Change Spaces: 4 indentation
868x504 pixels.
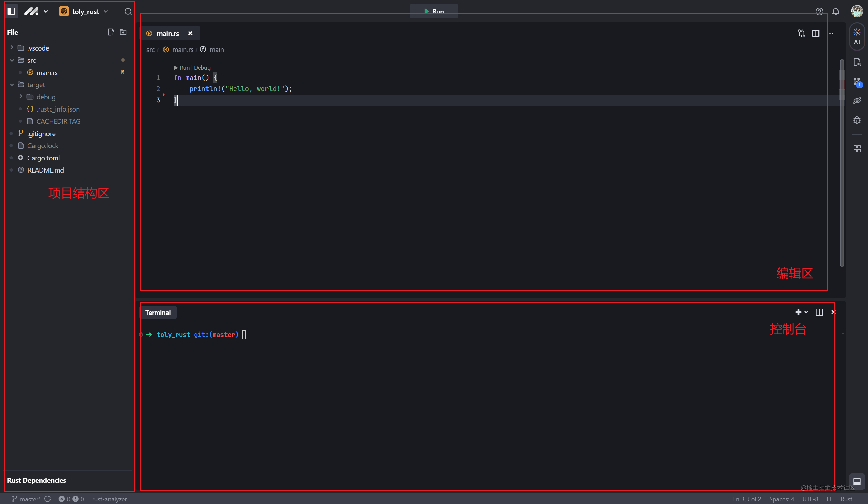tap(782, 499)
